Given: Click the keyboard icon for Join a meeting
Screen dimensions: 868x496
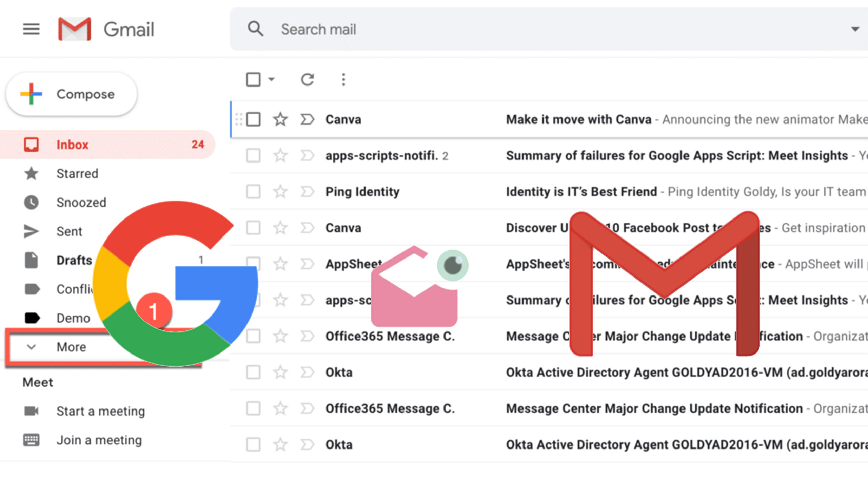Looking at the screenshot, I should (x=31, y=440).
